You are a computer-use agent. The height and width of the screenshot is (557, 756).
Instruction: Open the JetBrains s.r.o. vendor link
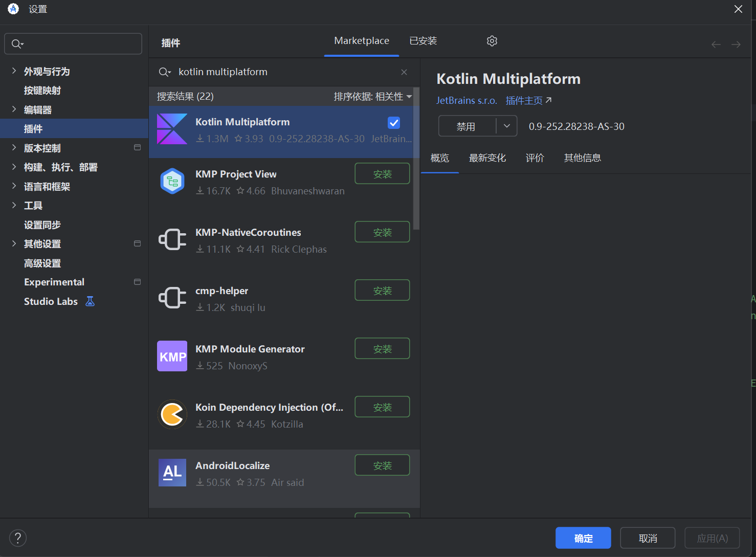(x=466, y=100)
